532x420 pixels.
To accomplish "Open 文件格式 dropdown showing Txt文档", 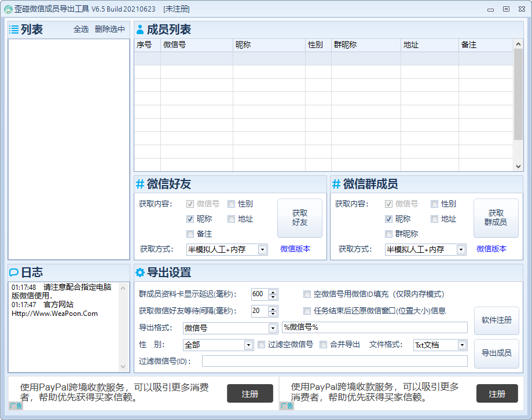I will tap(462, 345).
